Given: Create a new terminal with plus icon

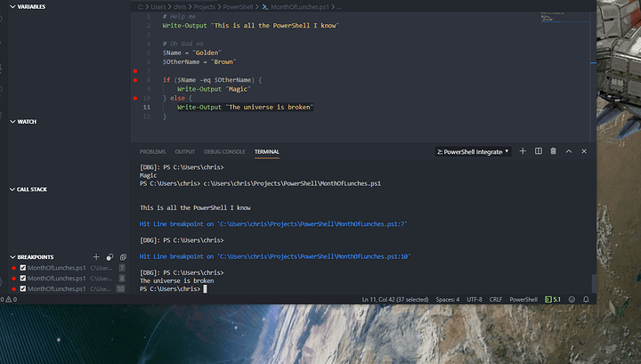Looking at the screenshot, I should [523, 151].
